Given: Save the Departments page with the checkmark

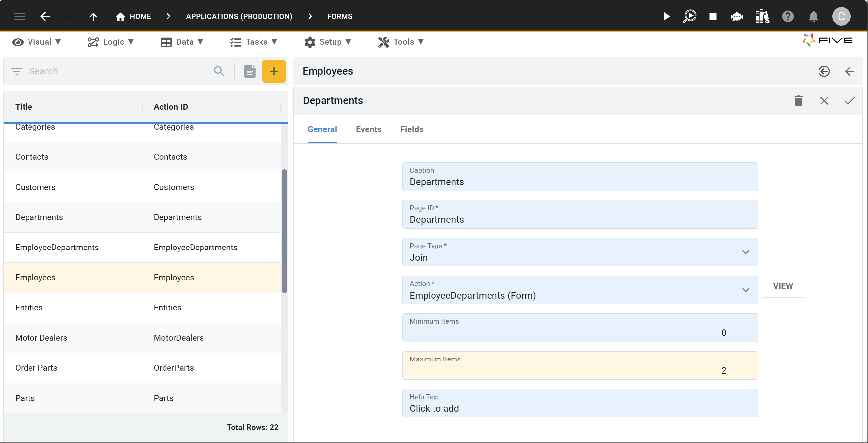Looking at the screenshot, I should tap(849, 101).
